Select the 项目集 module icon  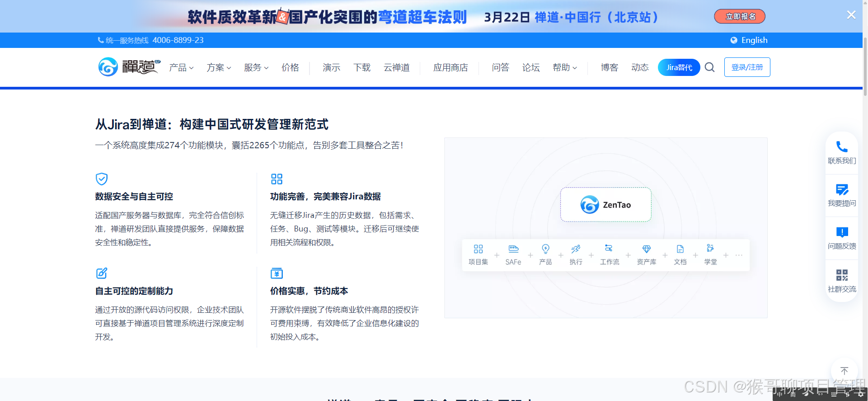[x=478, y=249]
